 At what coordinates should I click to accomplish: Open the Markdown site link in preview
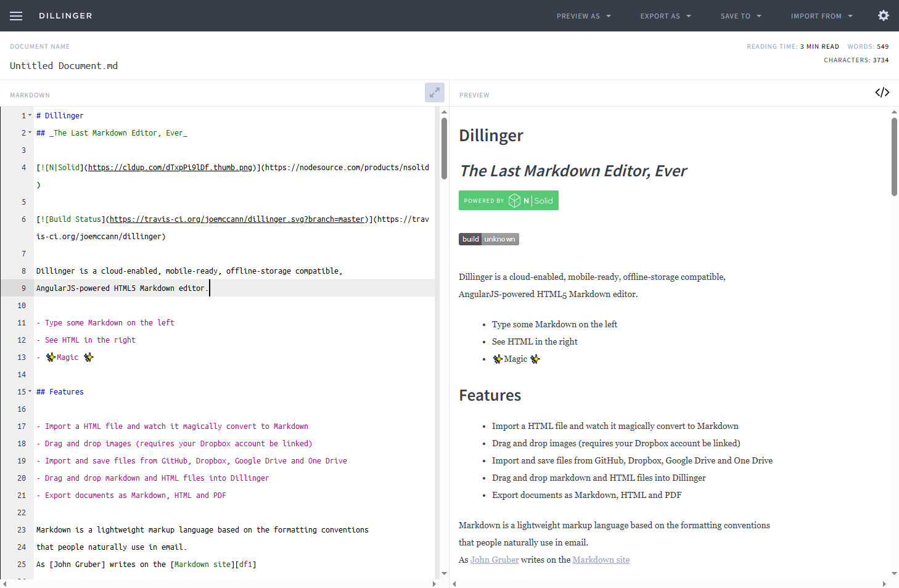601,560
